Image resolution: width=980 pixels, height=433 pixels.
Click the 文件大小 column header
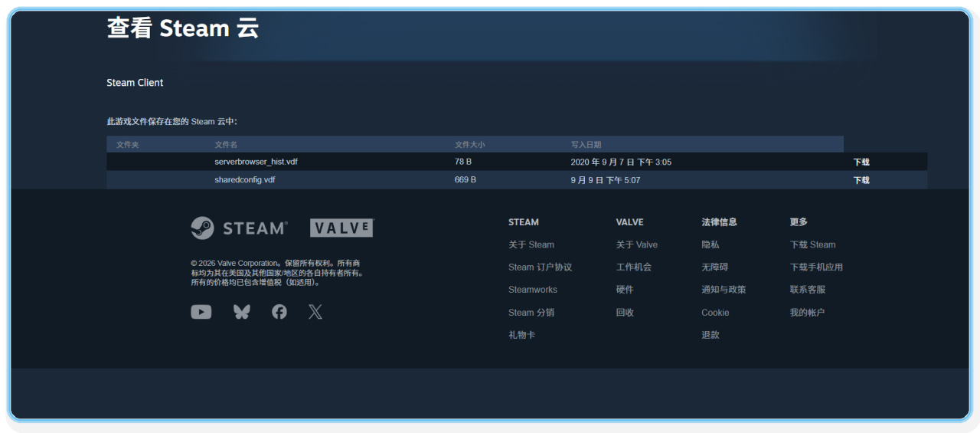click(x=470, y=144)
